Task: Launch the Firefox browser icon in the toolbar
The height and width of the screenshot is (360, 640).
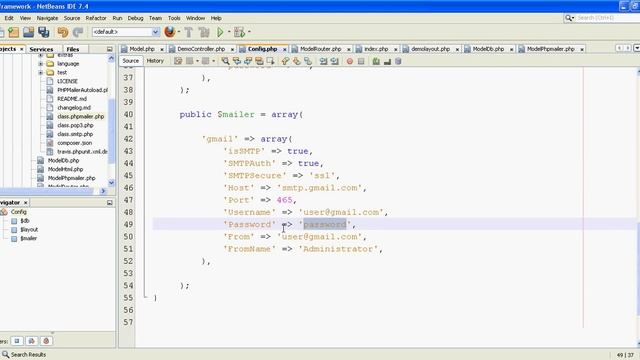Action: pyautogui.click(x=170, y=32)
